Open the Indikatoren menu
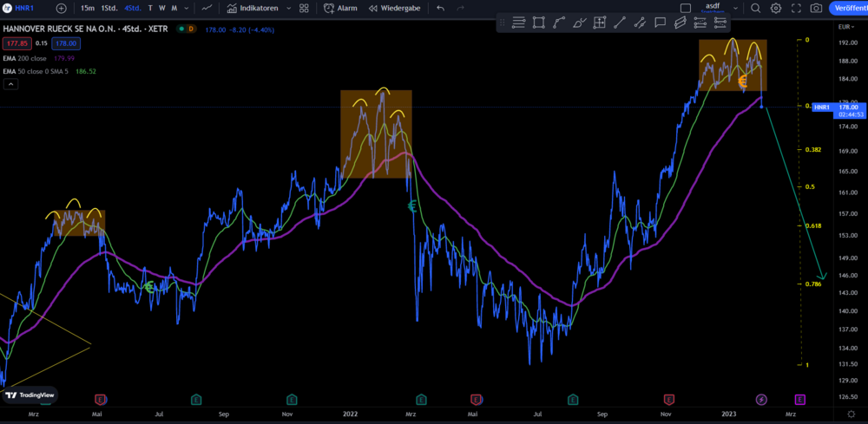868x424 pixels. [x=253, y=8]
